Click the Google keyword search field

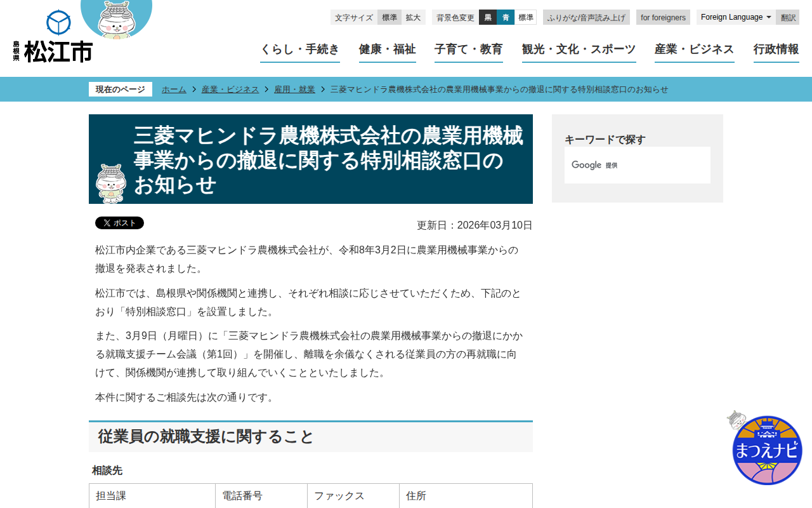638,165
